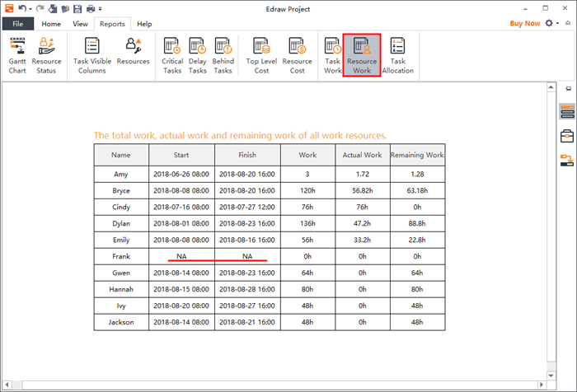
Task: Create a new document from toolbar icon
Action: click(x=53, y=8)
